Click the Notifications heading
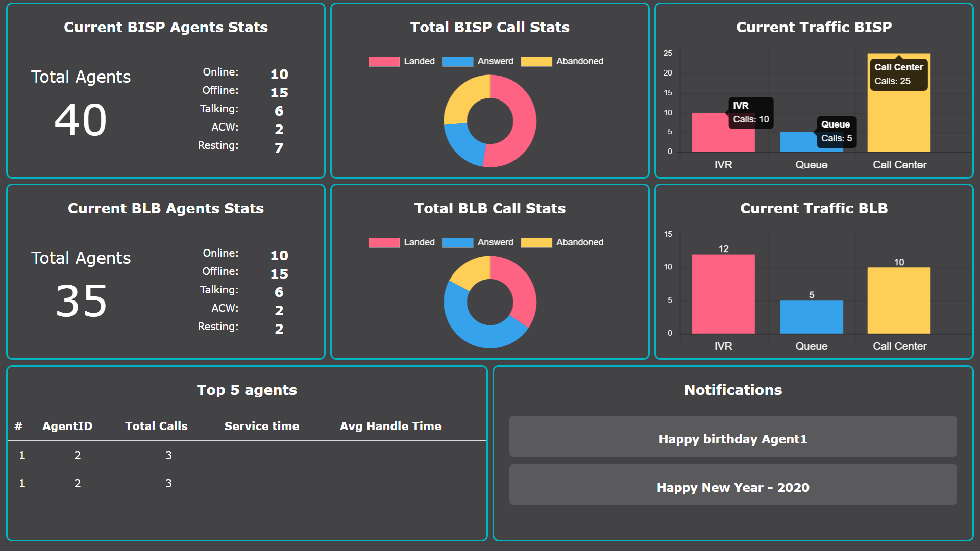This screenshot has width=980, height=551. tap(733, 390)
